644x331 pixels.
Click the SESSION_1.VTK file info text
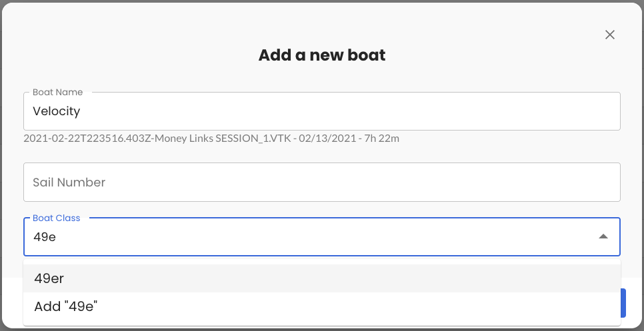[211, 139]
